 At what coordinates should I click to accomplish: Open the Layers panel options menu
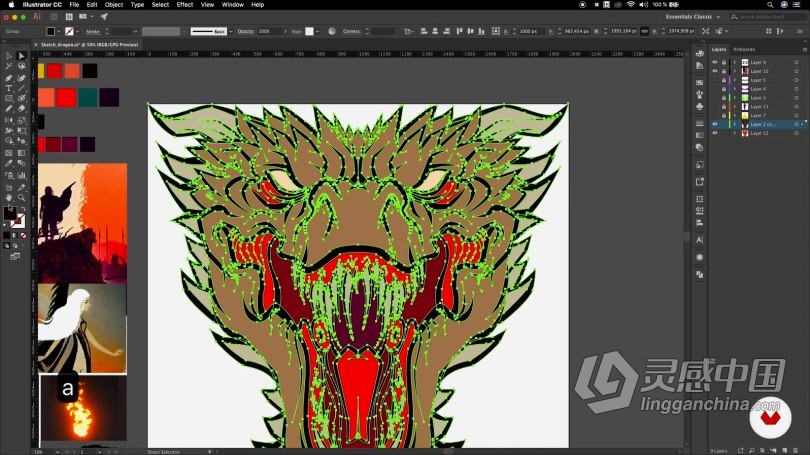tap(804, 50)
